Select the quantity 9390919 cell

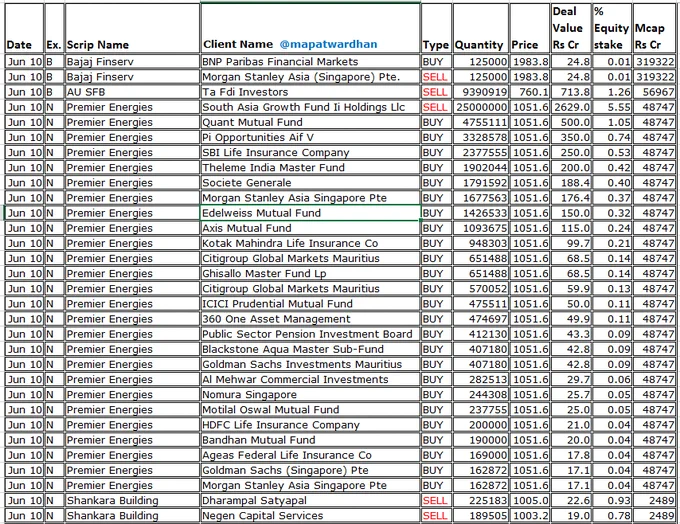481,92
